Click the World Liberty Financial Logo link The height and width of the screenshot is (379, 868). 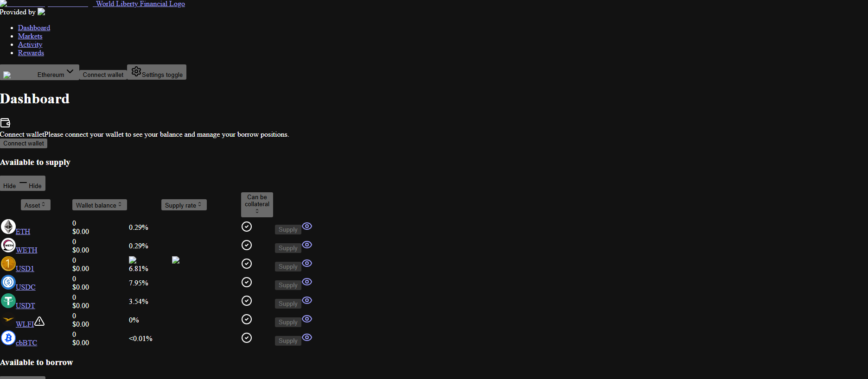[93, 4]
